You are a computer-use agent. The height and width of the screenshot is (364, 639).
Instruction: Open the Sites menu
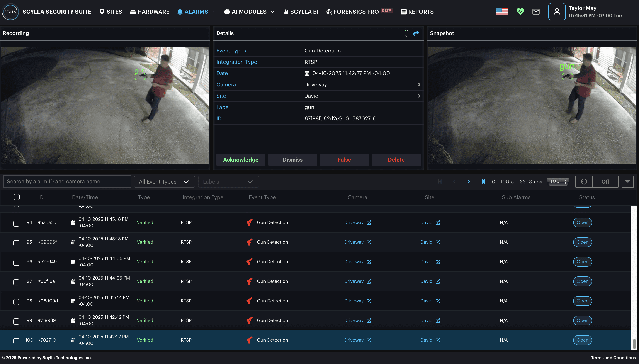[x=111, y=12]
